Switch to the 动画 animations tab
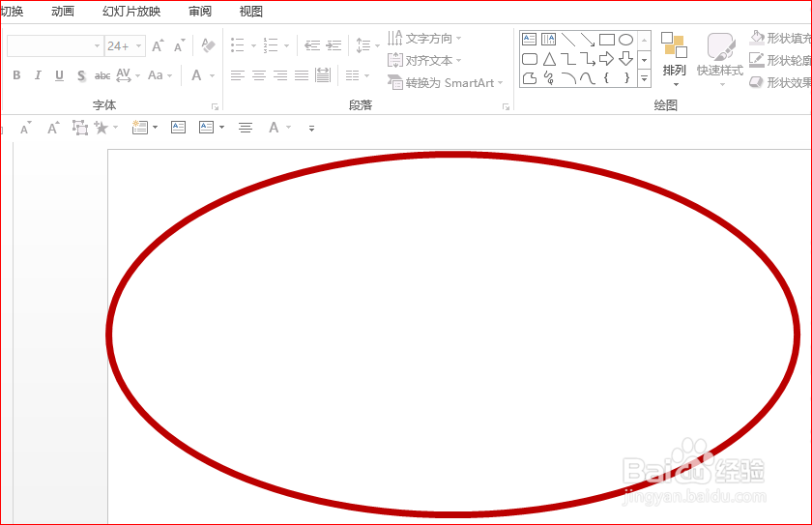This screenshot has width=812, height=525. (63, 11)
